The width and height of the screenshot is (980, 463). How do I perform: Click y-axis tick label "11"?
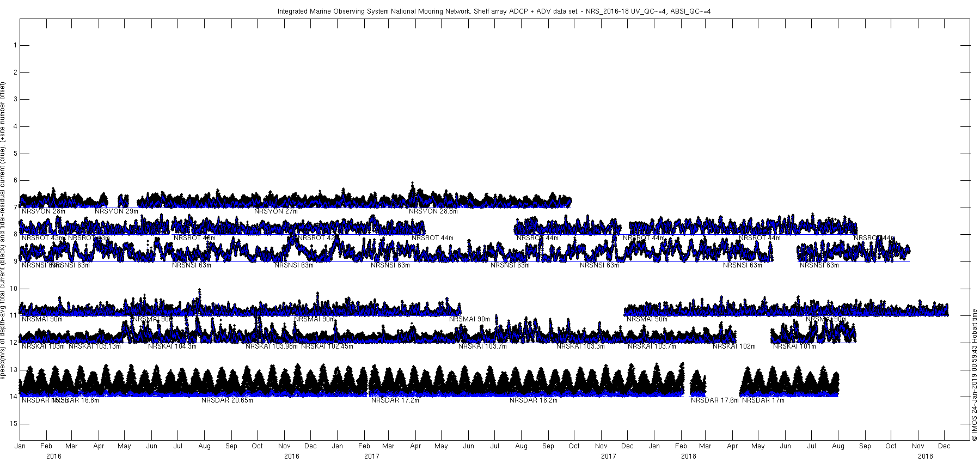(14, 315)
